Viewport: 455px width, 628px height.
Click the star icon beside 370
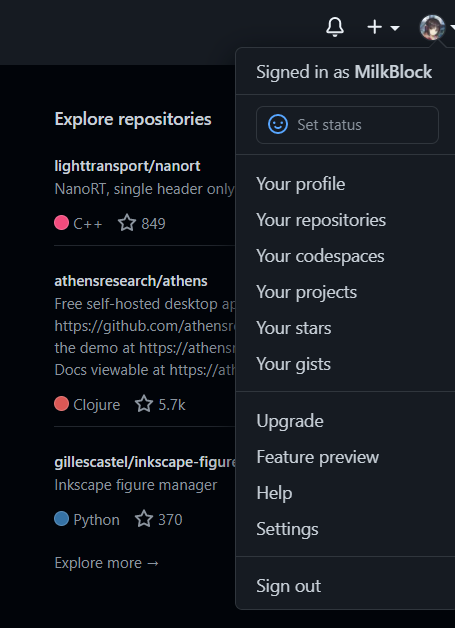coord(144,519)
